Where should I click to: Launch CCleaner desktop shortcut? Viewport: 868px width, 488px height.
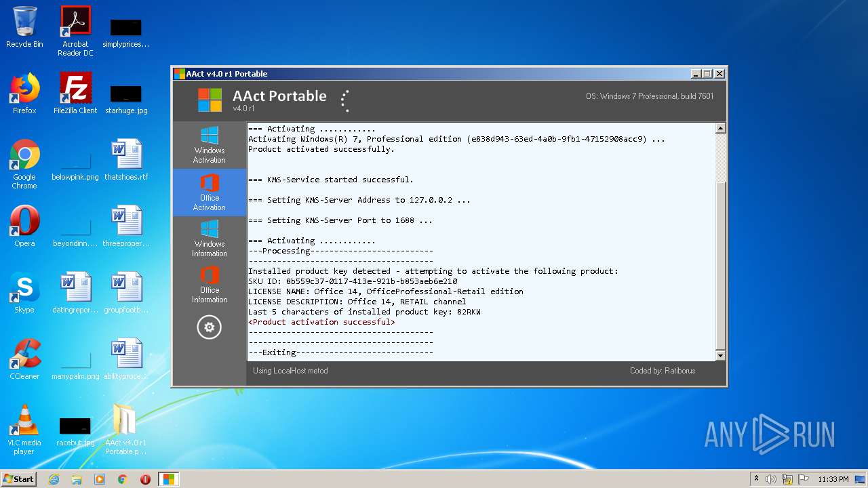(x=24, y=359)
